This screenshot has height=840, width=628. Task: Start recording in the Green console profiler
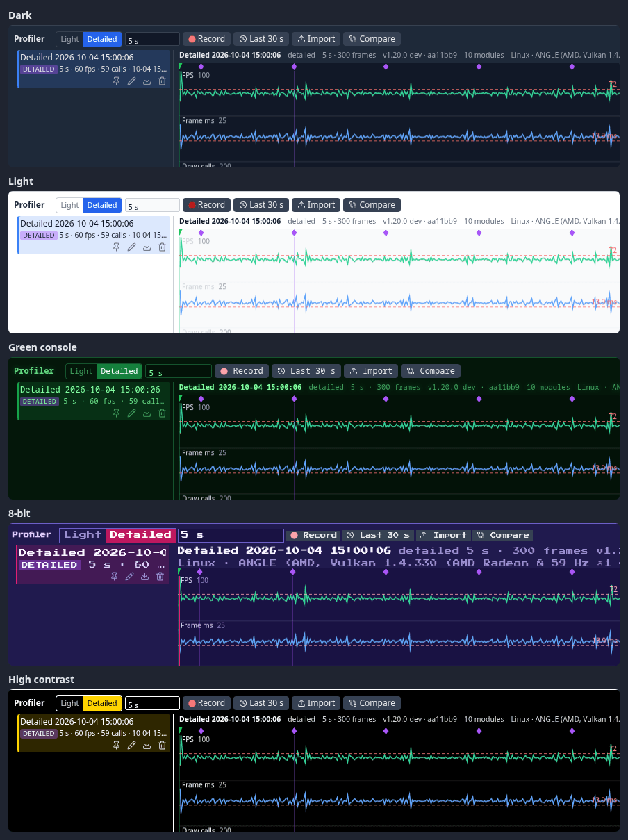coord(241,371)
